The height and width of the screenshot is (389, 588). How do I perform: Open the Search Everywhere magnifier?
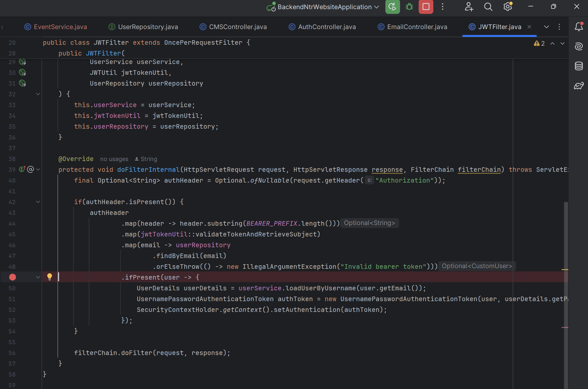[x=488, y=7]
